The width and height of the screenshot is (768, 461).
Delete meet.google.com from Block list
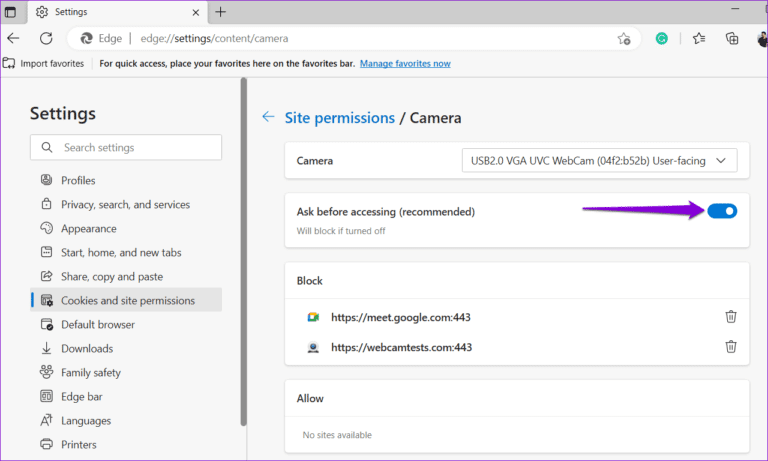tap(731, 317)
